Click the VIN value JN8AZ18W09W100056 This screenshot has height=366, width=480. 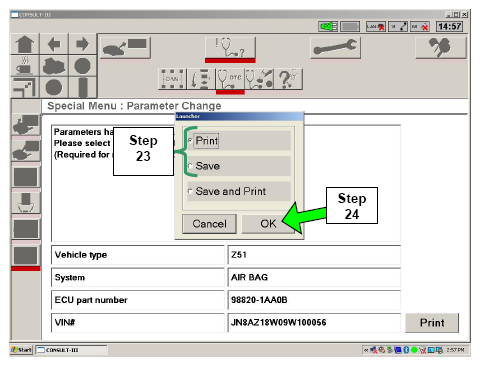pos(314,322)
